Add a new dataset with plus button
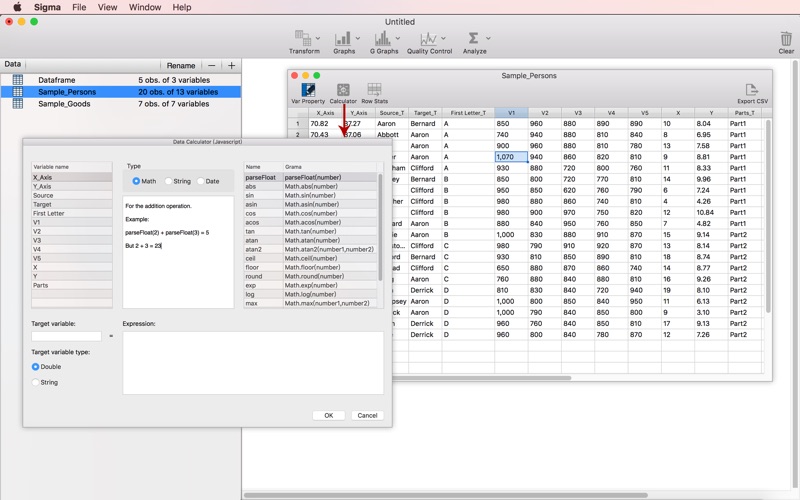This screenshot has height=500, width=800. click(231, 65)
